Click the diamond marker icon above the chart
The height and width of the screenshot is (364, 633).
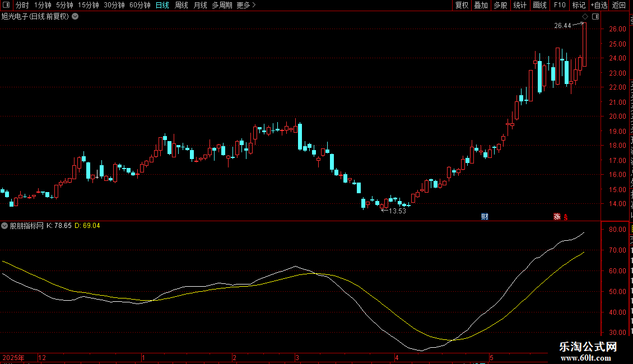pyautogui.click(x=585, y=17)
